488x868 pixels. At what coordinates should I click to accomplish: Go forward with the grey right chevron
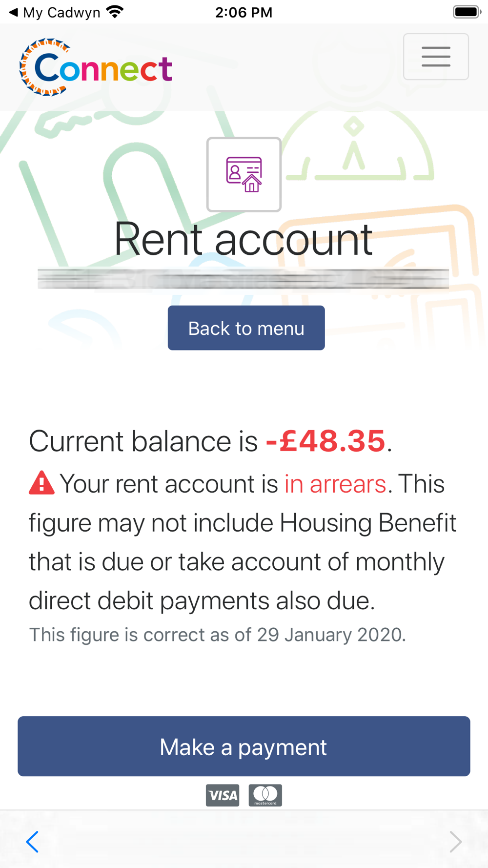coord(455,842)
